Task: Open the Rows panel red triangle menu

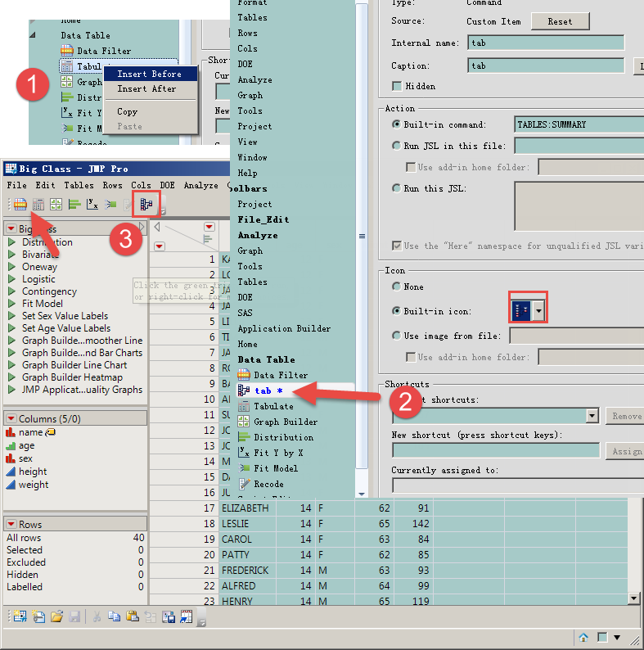Action: click(11, 525)
